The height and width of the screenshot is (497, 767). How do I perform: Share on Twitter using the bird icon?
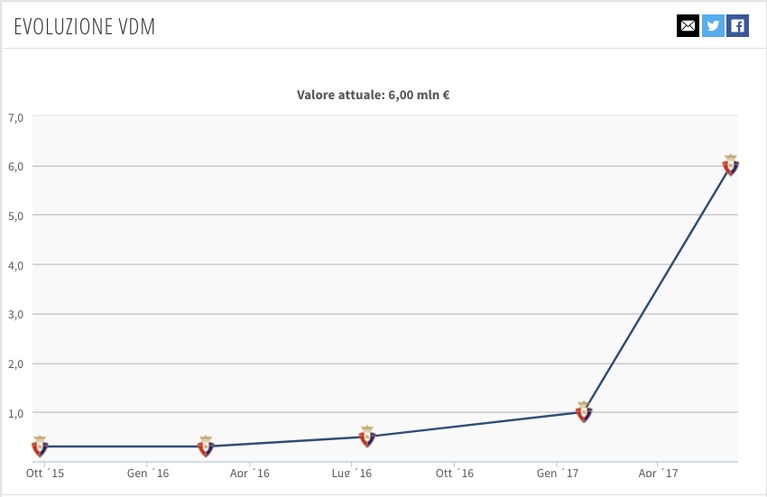pyautogui.click(x=713, y=25)
